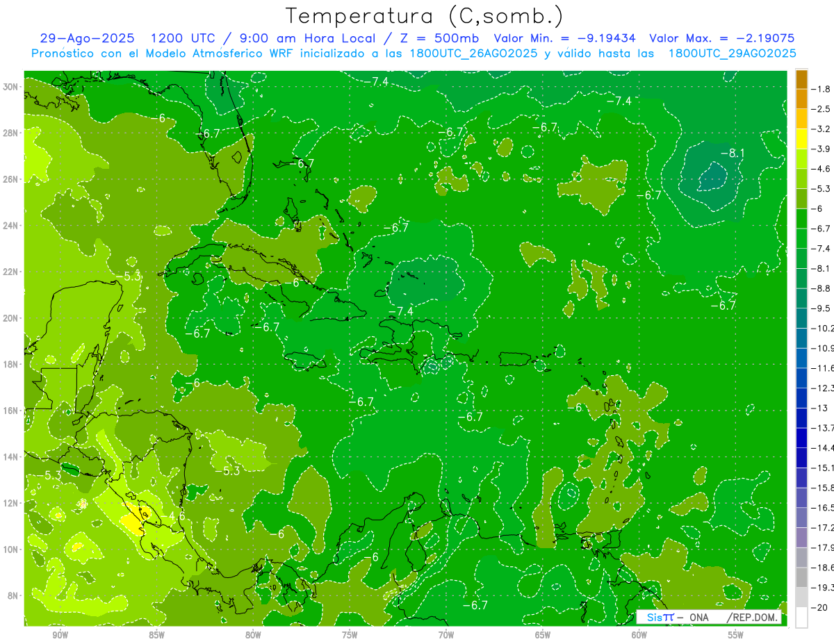Select the longitude label "55W"

coord(736,636)
